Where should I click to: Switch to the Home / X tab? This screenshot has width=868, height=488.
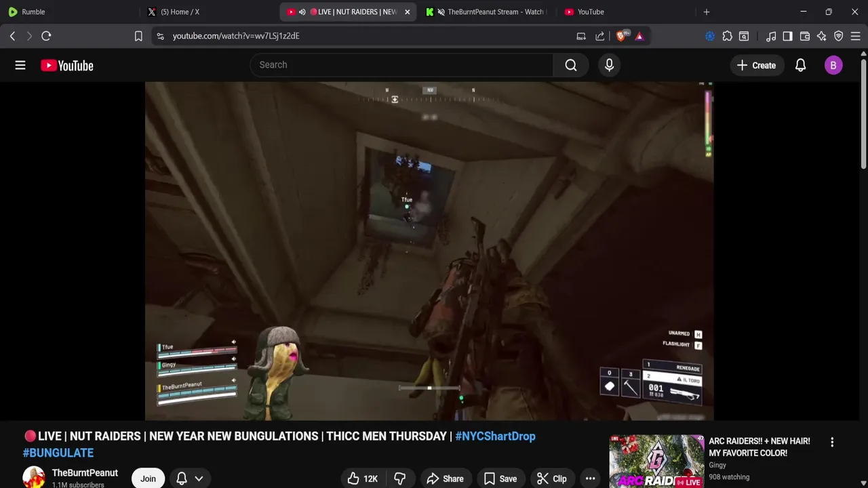[x=209, y=12]
